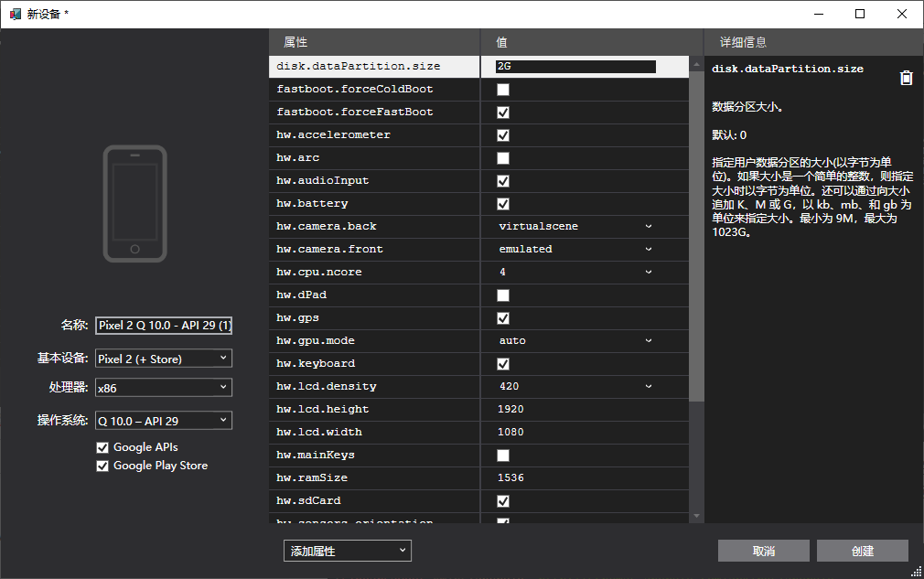Delete disk.dataPartition.size via trash icon
The width and height of the screenshot is (924, 579).
(907, 78)
